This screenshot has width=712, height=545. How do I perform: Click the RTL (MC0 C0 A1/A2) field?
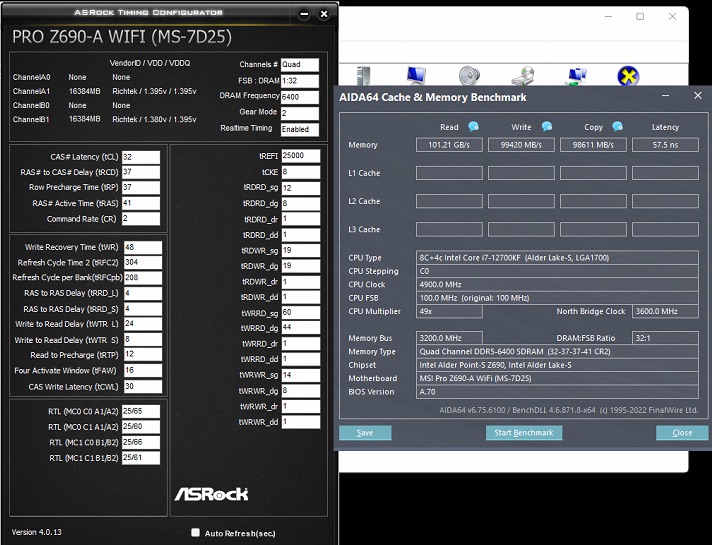(141, 411)
